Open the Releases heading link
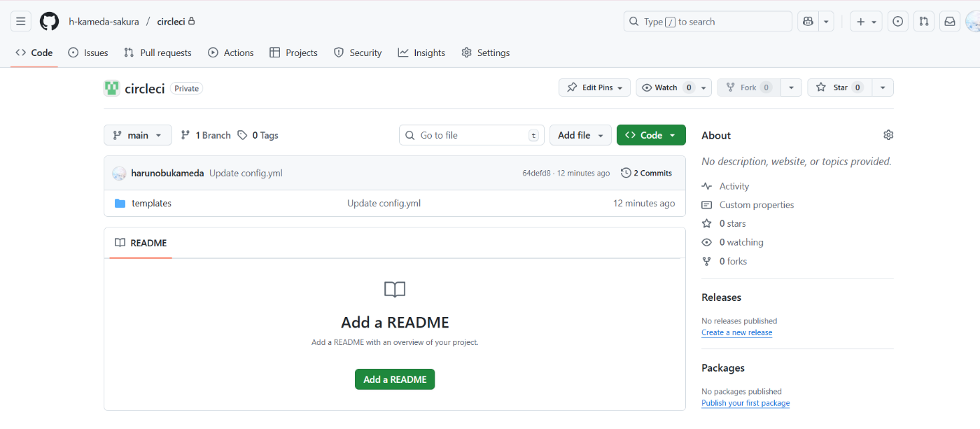The image size is (980, 429). [x=721, y=297]
